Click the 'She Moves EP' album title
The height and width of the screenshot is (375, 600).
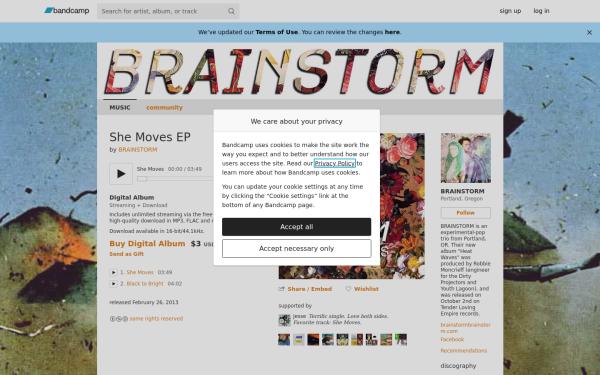tap(150, 137)
